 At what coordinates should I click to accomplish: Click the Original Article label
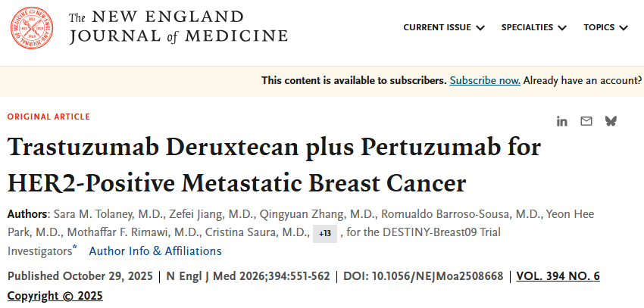click(48, 117)
